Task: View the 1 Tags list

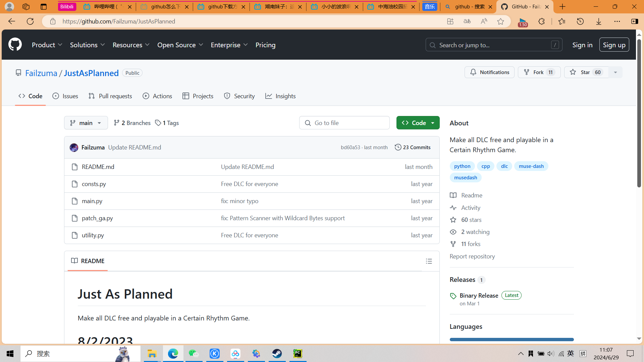Action: pos(167,123)
